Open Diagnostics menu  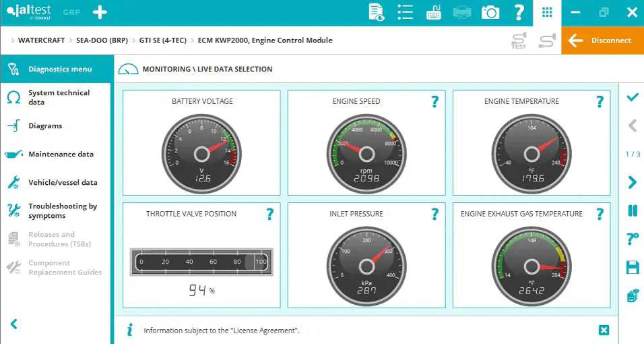55,69
